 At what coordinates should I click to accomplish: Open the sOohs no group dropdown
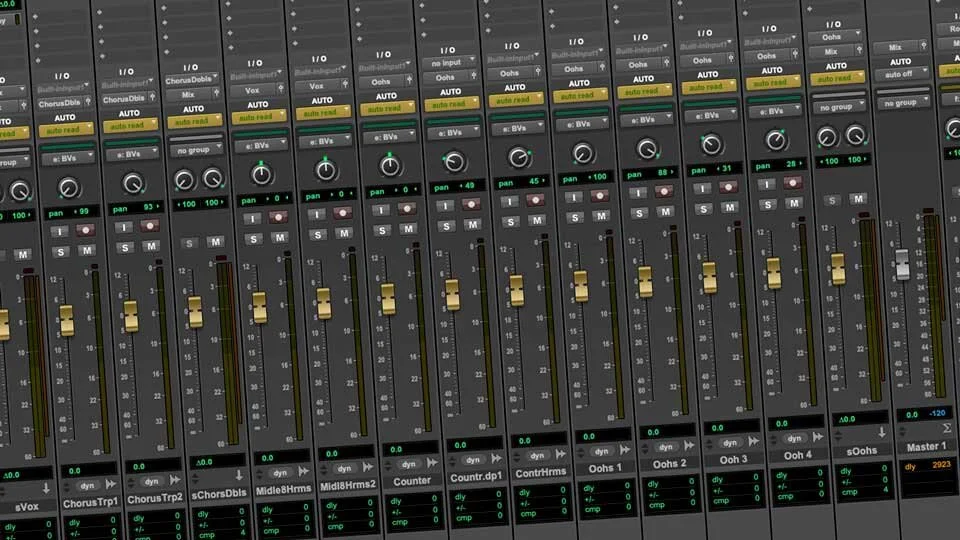840,107
